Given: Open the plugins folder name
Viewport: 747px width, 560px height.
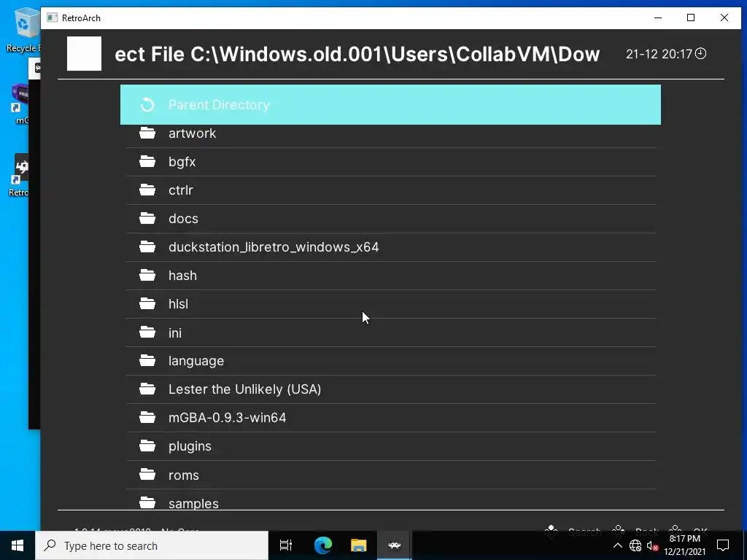Looking at the screenshot, I should [x=190, y=447].
